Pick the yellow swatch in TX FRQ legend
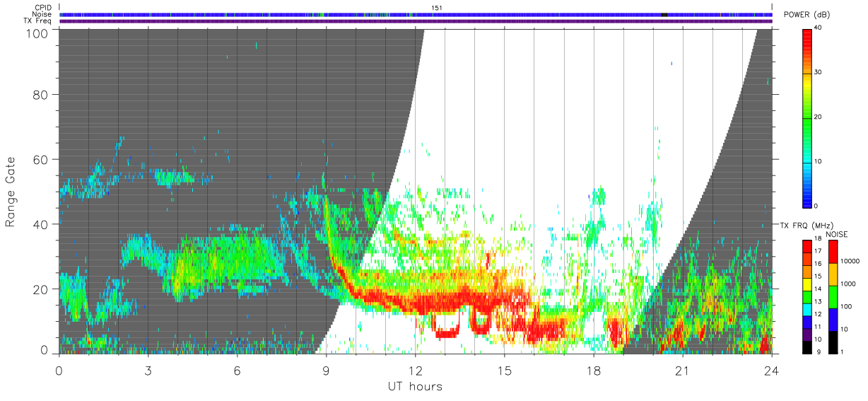Screen dimensions: 868x401 807,284
